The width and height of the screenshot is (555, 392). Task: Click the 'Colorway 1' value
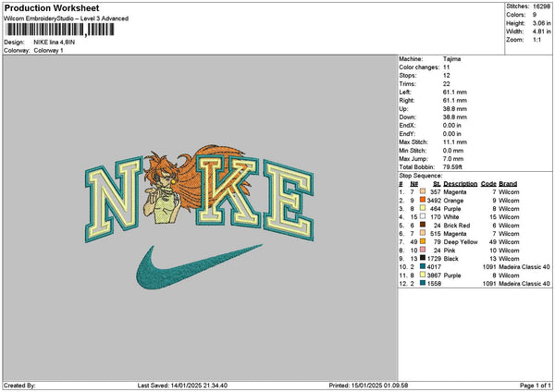[48, 51]
